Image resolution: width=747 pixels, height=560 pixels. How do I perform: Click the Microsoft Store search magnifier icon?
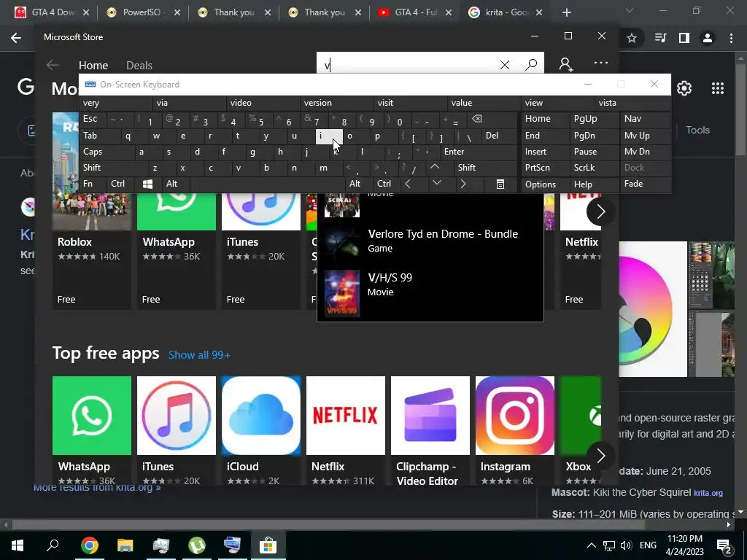(531, 64)
